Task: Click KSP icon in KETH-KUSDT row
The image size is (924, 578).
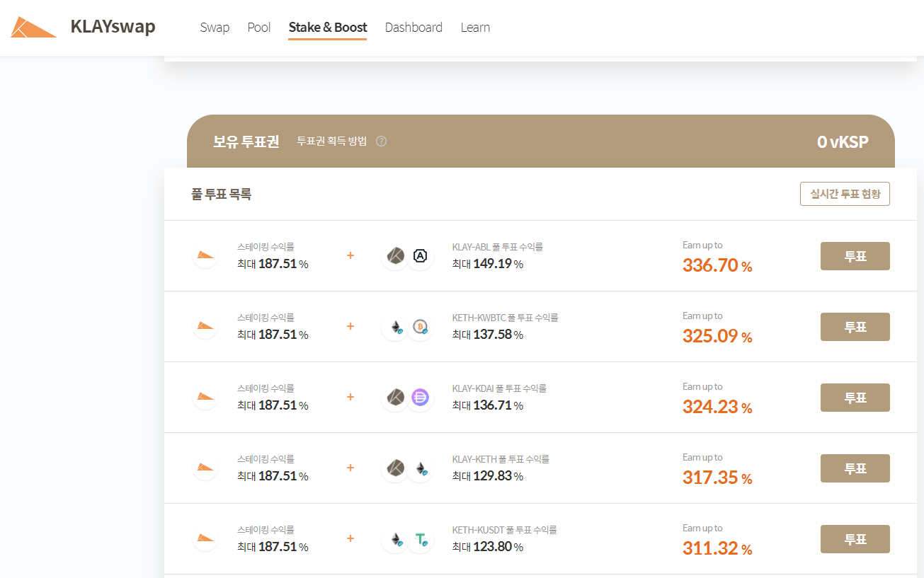Action: 205,538
